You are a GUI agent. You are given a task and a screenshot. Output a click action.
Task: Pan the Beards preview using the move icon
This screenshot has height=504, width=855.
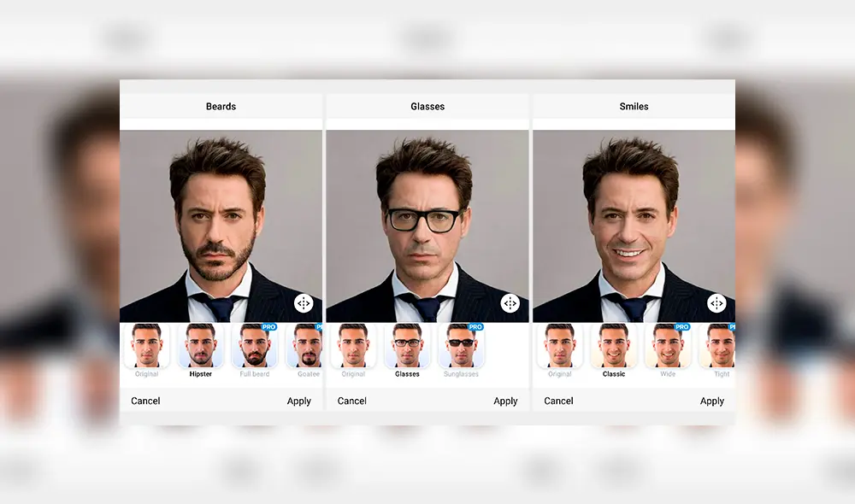[304, 303]
